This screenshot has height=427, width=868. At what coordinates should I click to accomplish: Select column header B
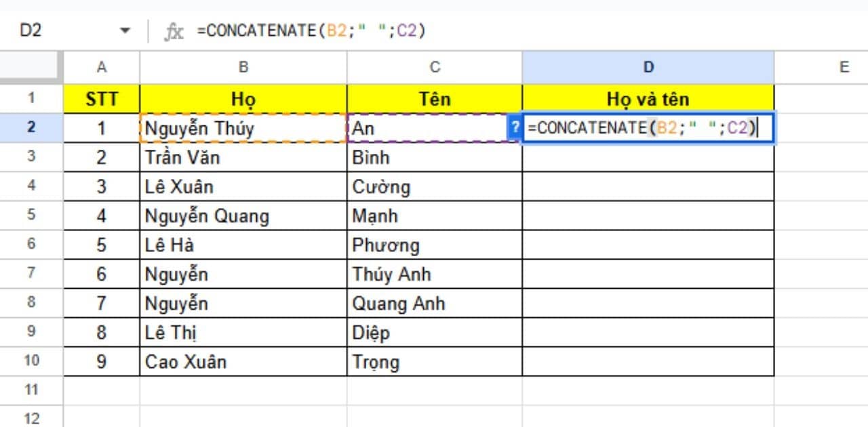243,66
